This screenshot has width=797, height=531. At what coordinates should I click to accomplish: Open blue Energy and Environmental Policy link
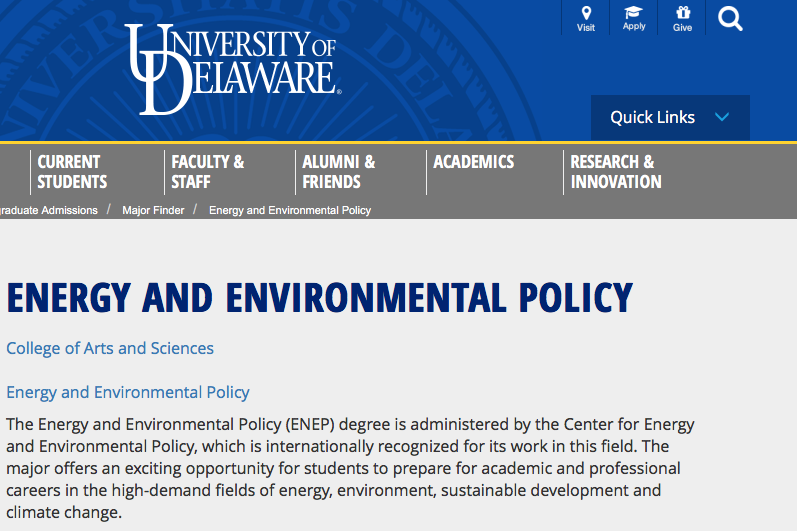click(128, 392)
